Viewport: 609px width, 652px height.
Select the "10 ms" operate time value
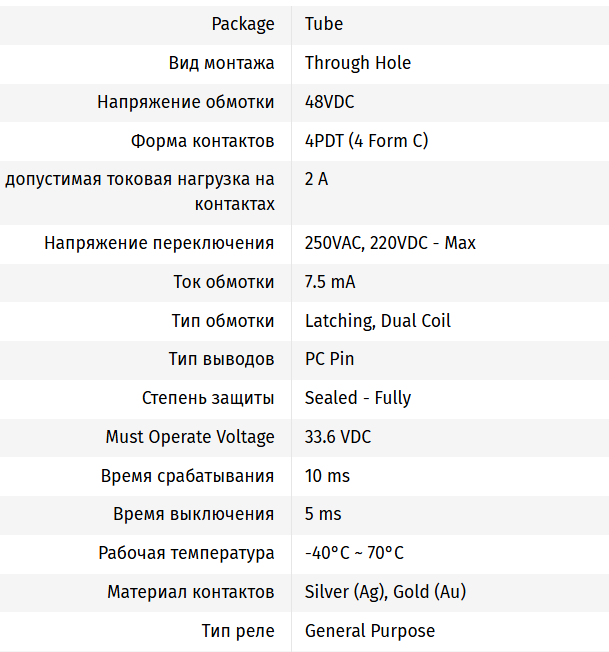[x=327, y=476]
